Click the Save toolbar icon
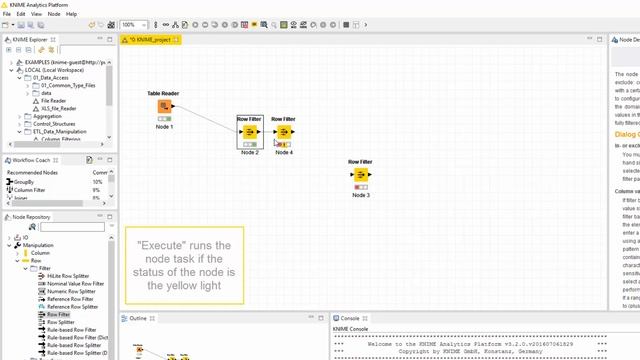 pyautogui.click(x=21, y=25)
